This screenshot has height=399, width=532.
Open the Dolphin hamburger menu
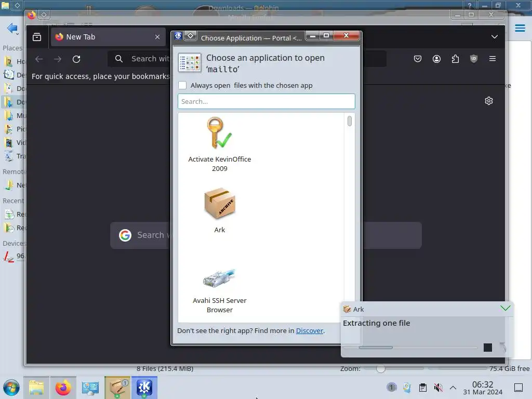520,28
